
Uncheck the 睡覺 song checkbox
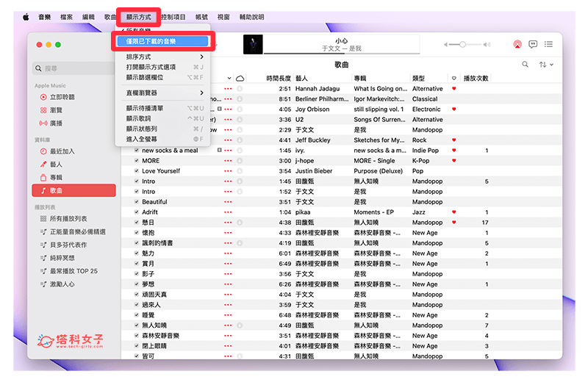coord(137,315)
